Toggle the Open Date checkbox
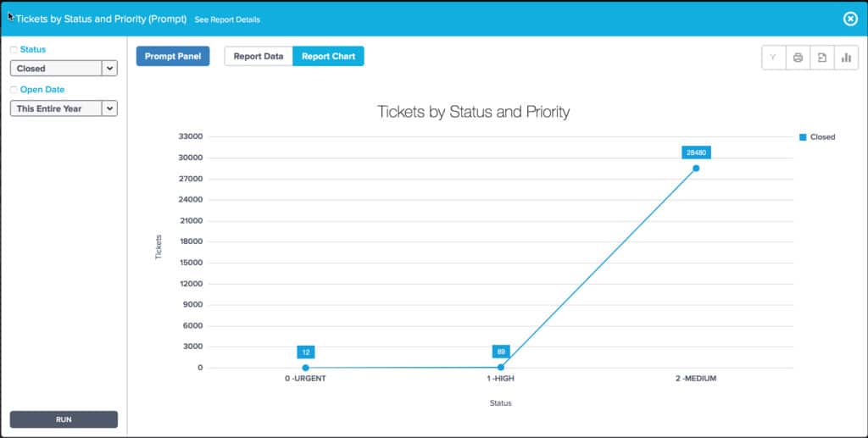The height and width of the screenshot is (438, 868). pos(14,90)
